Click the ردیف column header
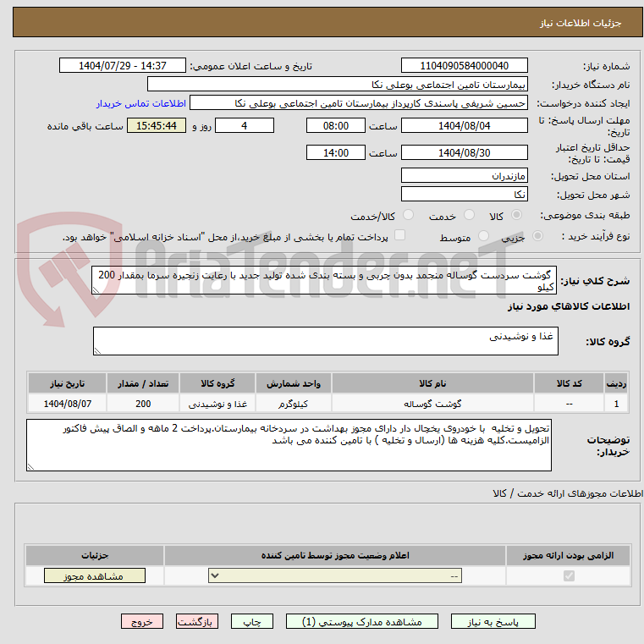The width and height of the screenshot is (644, 644). point(616,383)
